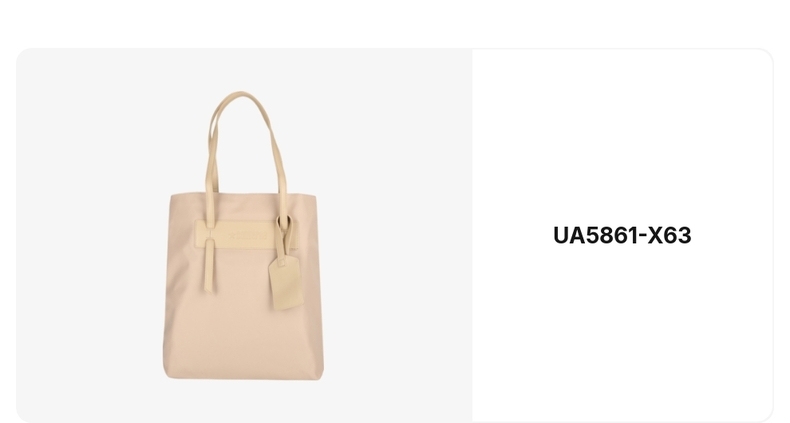Click the top of the bag handles
The width and height of the screenshot is (790, 423).
tap(241, 96)
